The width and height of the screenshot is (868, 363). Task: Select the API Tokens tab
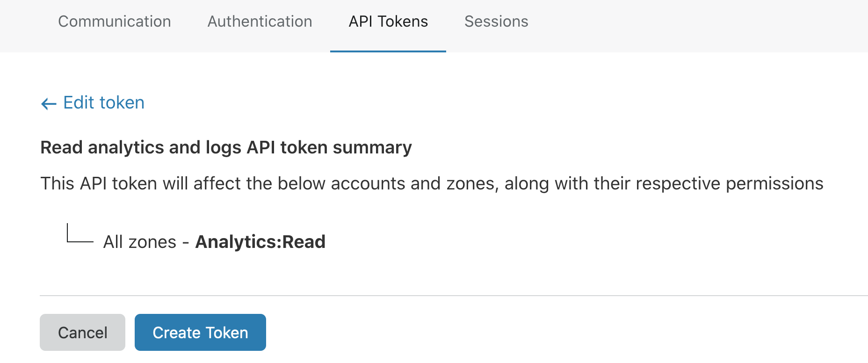coord(388,22)
